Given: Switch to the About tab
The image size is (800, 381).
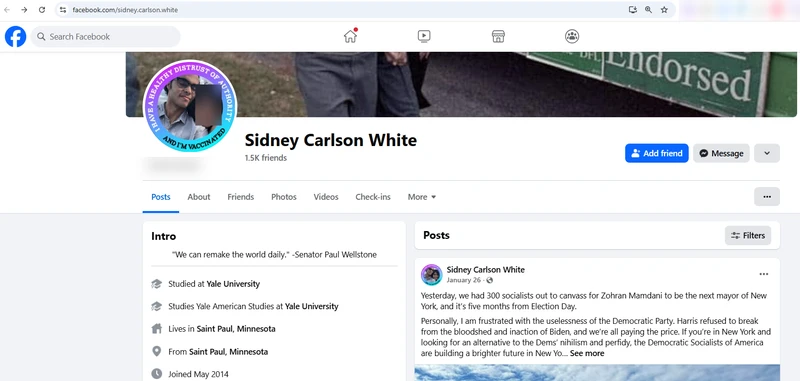Looking at the screenshot, I should [x=198, y=197].
